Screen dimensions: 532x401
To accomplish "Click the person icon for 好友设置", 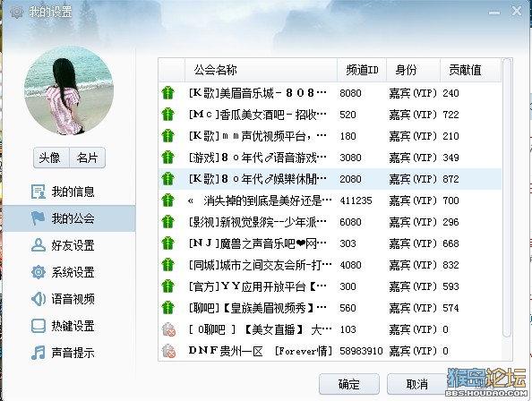I will click(38, 245).
